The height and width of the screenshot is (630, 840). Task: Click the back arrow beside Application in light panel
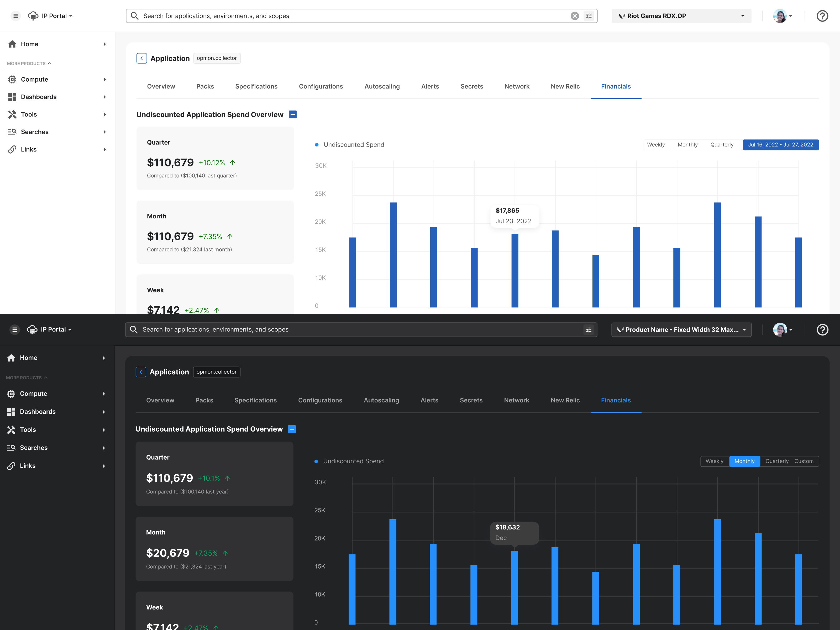(142, 58)
